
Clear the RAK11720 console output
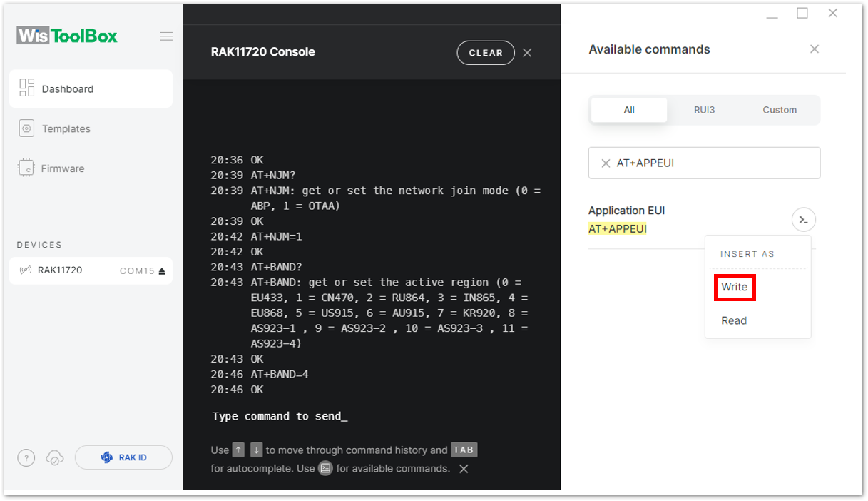click(486, 53)
